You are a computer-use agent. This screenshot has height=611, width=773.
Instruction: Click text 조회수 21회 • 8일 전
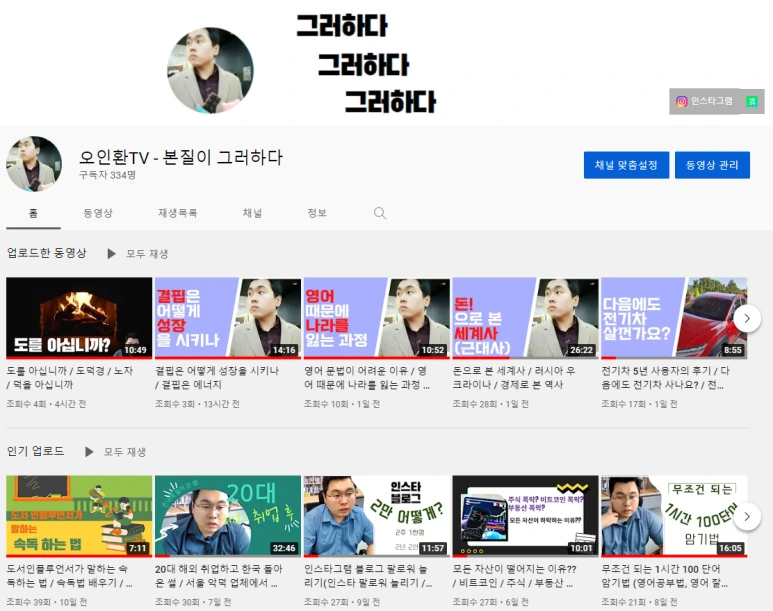point(639,602)
